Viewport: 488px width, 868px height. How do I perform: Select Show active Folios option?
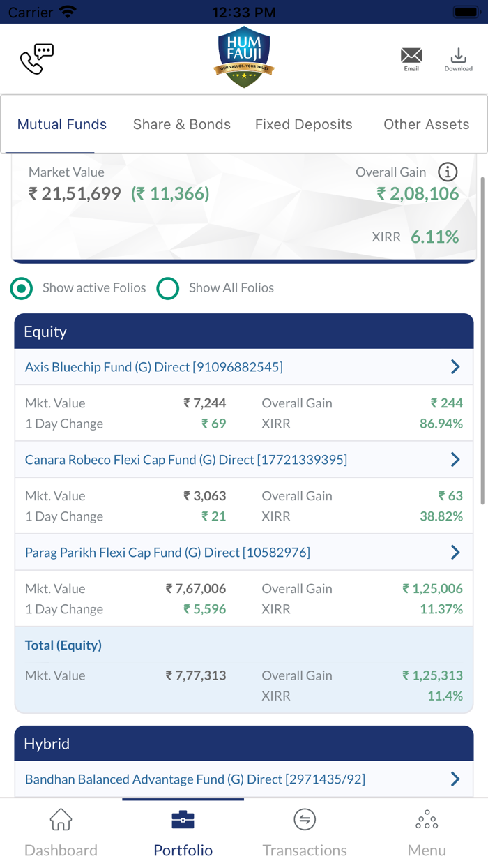[22, 288]
